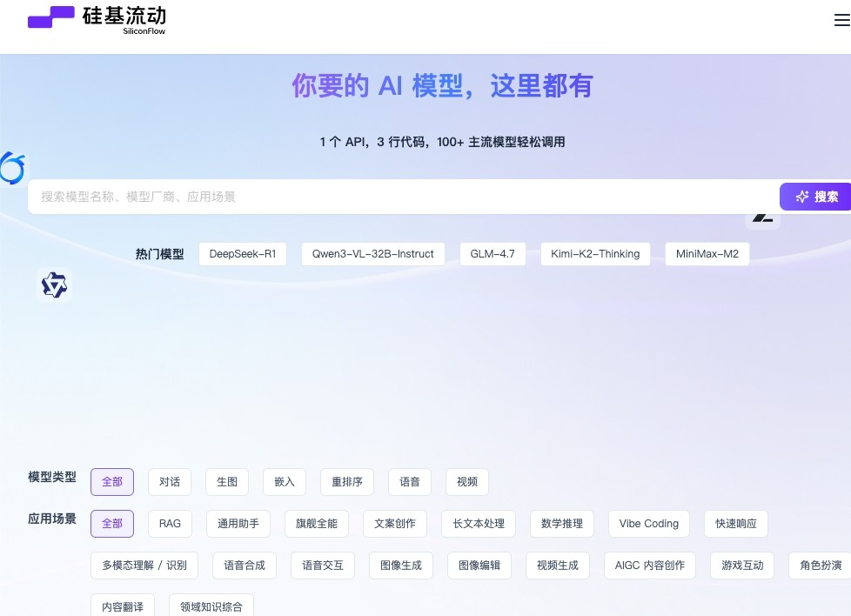Click the GLM-4.7 hot model chip
851x616 pixels.
point(493,254)
